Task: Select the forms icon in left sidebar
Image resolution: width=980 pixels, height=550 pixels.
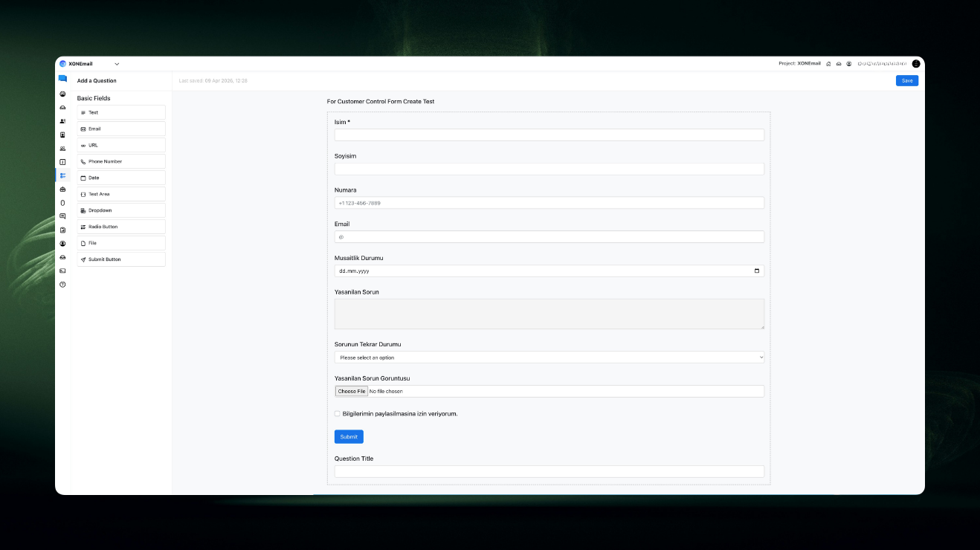Action: tap(62, 175)
